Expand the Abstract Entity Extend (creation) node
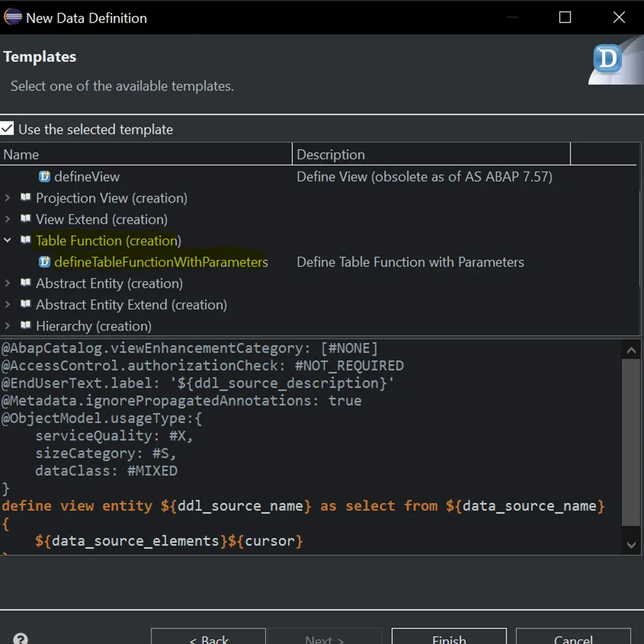Image resolution: width=644 pixels, height=644 pixels. (8, 304)
